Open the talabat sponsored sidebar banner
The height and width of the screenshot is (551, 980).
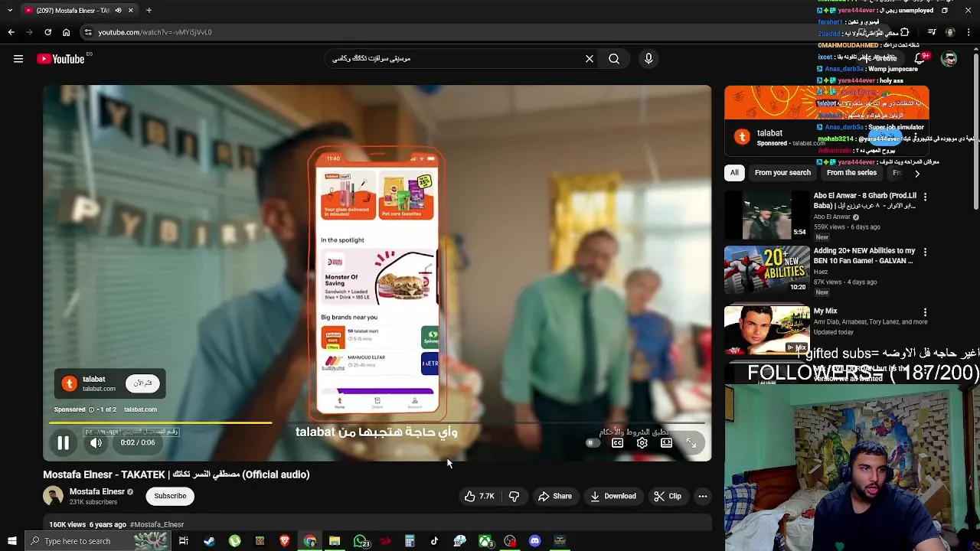point(827,103)
